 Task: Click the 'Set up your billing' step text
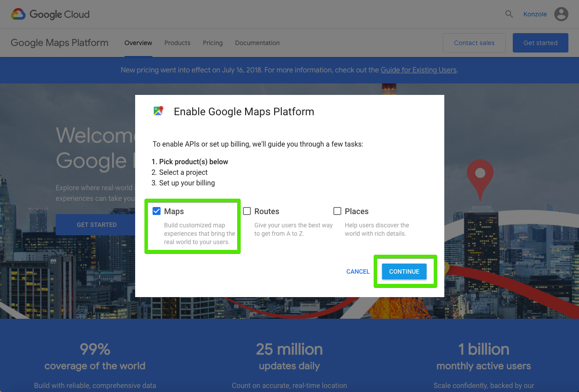187,183
